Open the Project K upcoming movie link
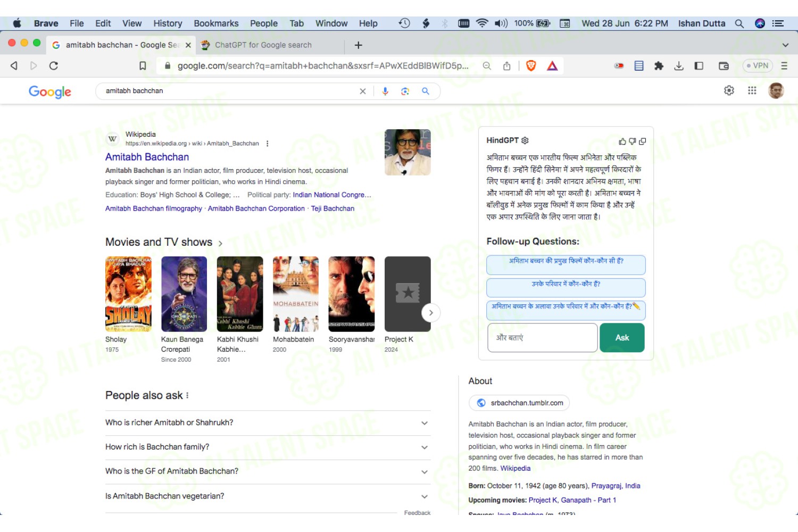Image resolution: width=798 pixels, height=532 pixels. coord(543,500)
